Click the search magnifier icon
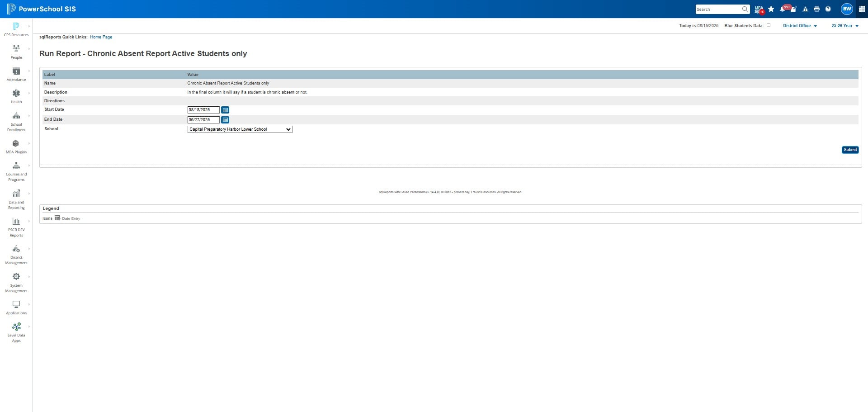868x412 pixels. 745,9
